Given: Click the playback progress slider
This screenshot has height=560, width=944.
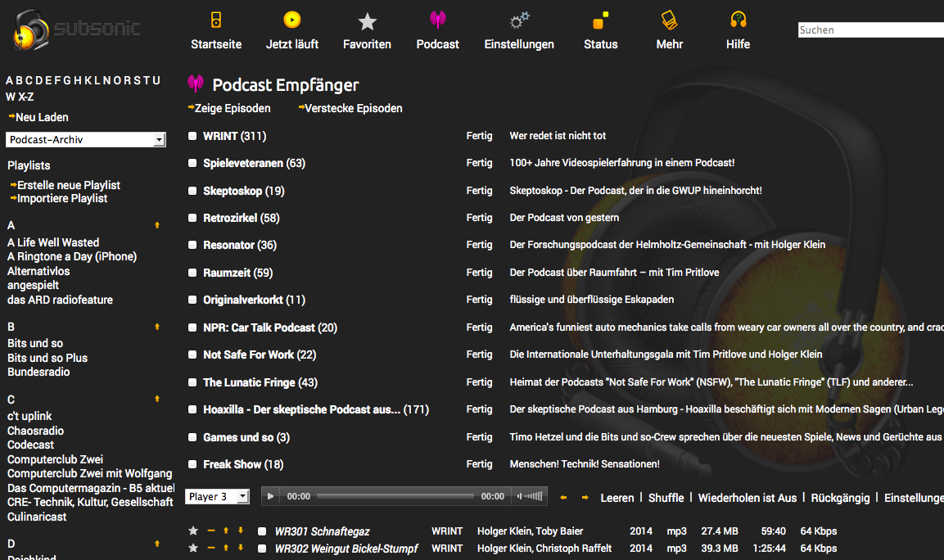Looking at the screenshot, I should (395, 496).
